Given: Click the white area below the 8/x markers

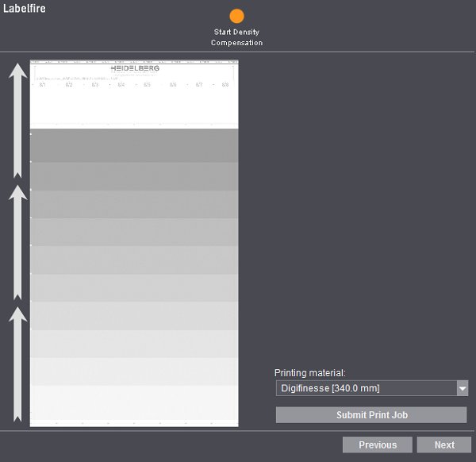Looking at the screenshot, I should click(134, 105).
